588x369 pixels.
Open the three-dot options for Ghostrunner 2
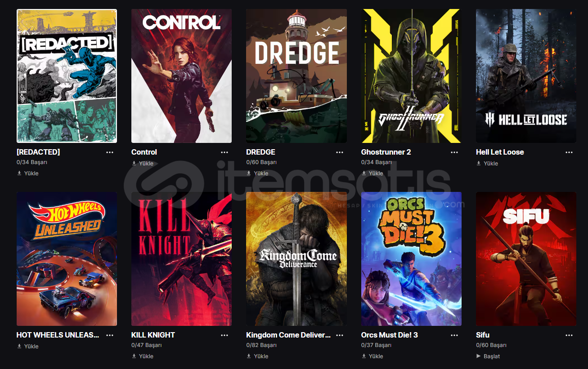pyautogui.click(x=454, y=152)
